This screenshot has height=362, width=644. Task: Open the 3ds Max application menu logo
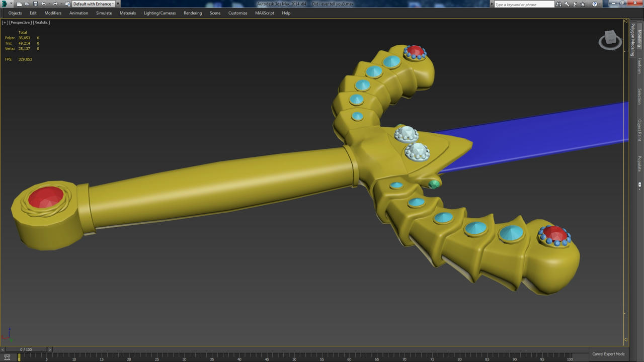(x=5, y=4)
